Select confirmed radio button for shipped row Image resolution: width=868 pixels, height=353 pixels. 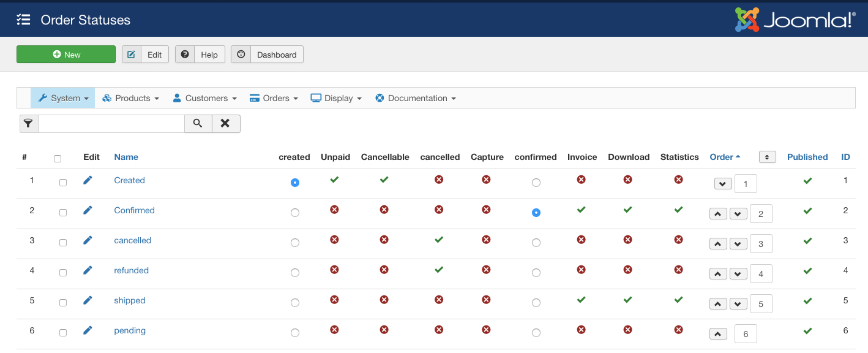click(x=536, y=303)
